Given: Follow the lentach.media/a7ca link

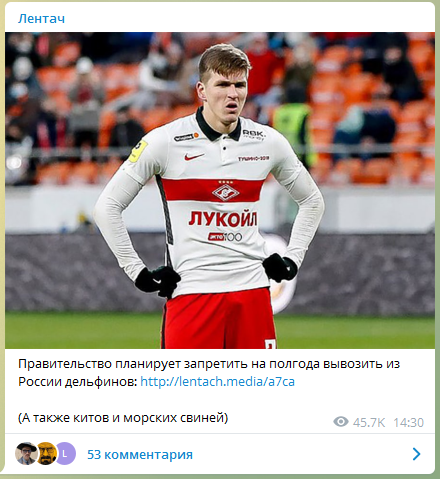Looking at the screenshot, I should [x=217, y=381].
